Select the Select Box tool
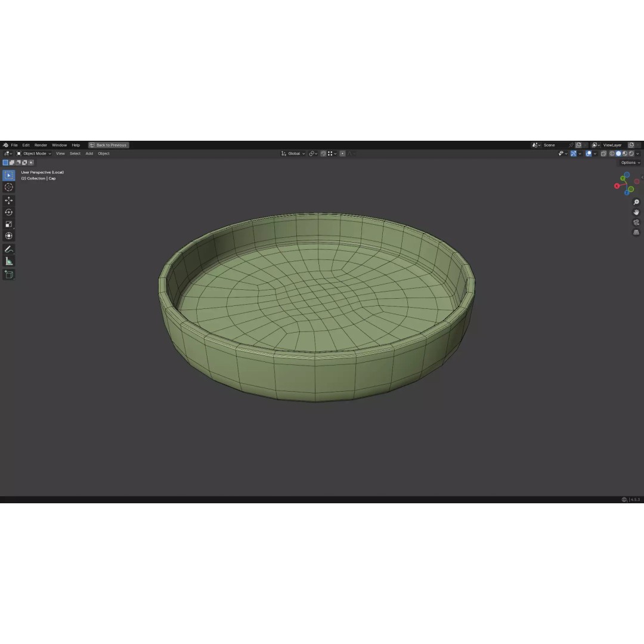 pos(8,175)
